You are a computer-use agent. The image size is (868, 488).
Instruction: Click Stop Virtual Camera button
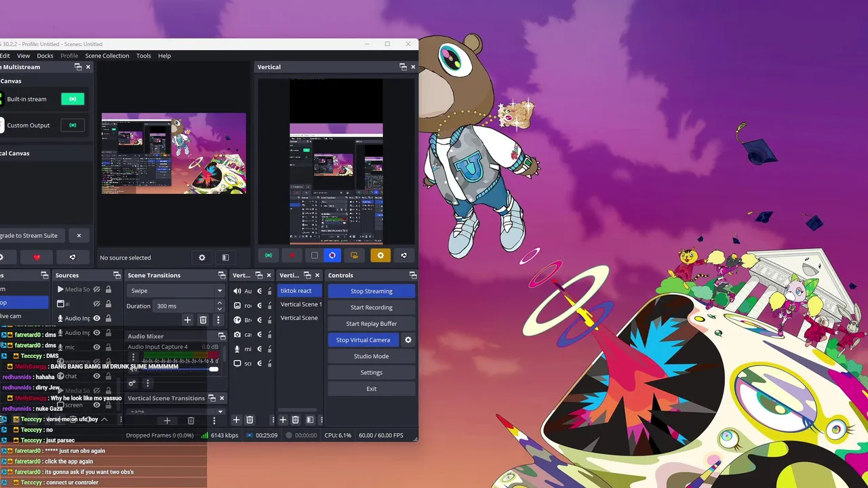point(363,340)
